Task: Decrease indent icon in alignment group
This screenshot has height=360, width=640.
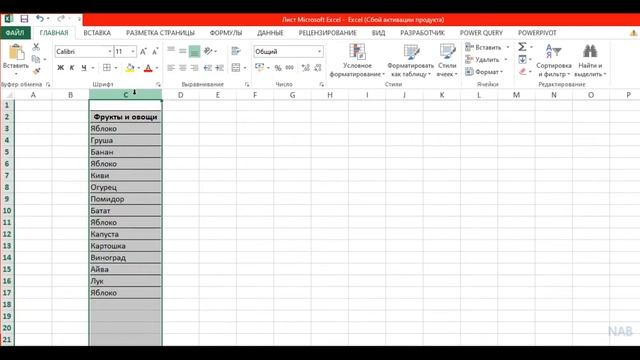Action: pyautogui.click(x=208, y=68)
